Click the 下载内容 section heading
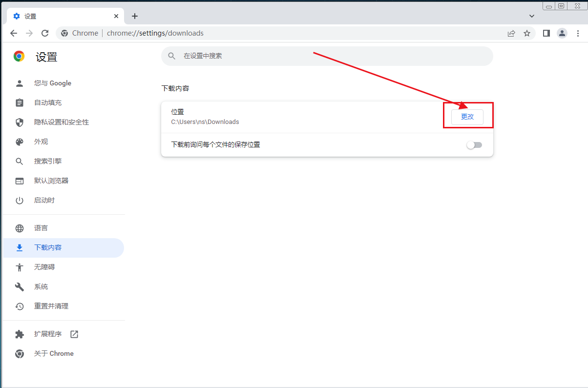 [x=175, y=88]
